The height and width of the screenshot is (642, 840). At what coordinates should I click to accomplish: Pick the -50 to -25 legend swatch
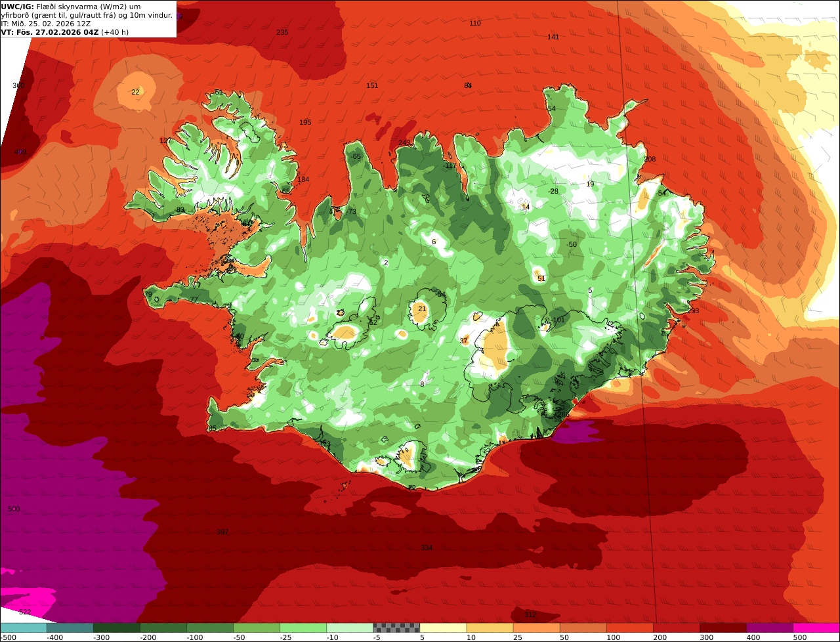pos(257,628)
